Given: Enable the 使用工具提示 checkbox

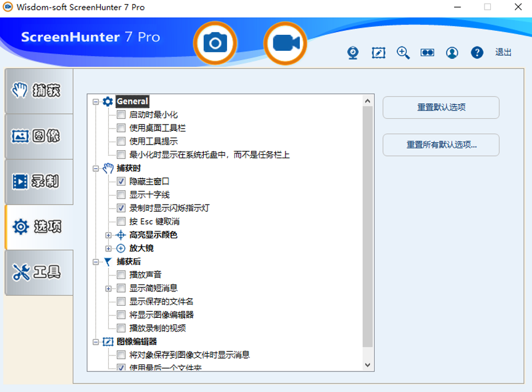Looking at the screenshot, I should 121,141.
